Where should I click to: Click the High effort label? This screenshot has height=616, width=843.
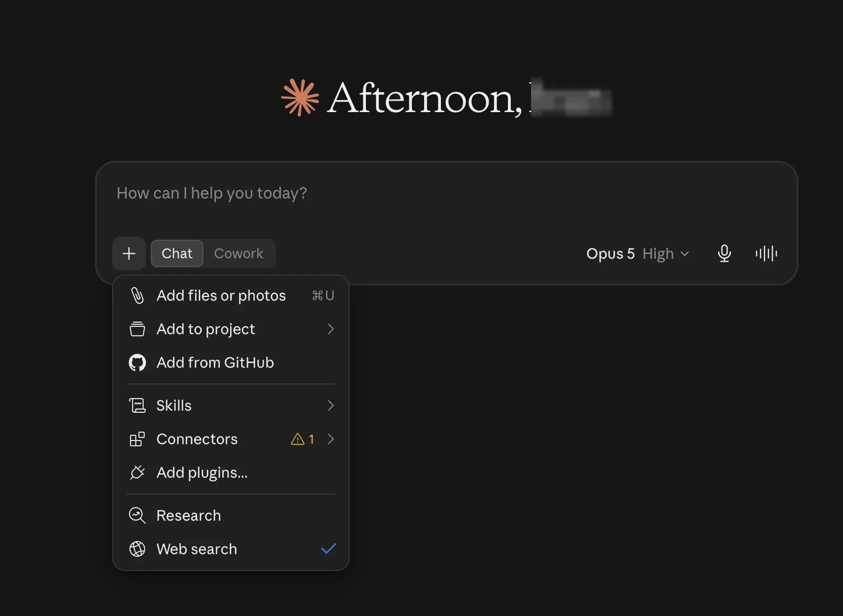[658, 254]
